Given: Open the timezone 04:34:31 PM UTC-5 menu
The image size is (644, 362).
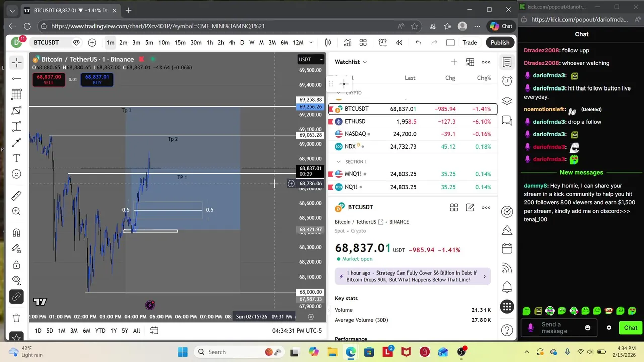Looking at the screenshot, I should coord(297,330).
